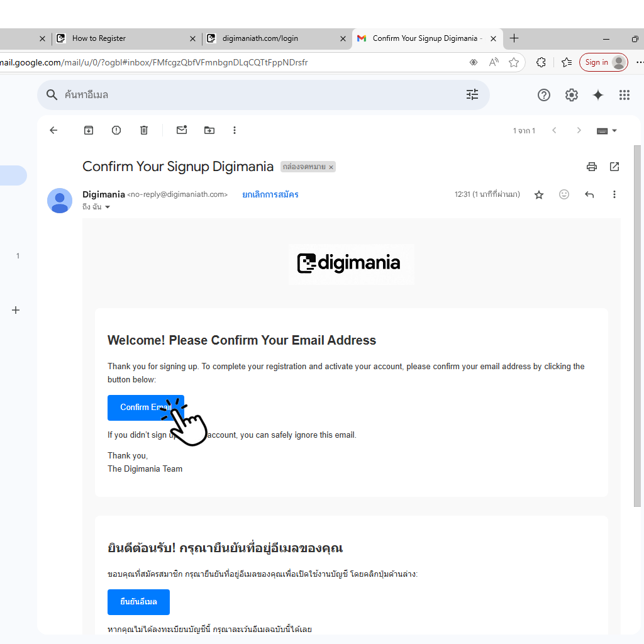Click the Move to folder icon
The height and width of the screenshot is (644, 644).
209,130
